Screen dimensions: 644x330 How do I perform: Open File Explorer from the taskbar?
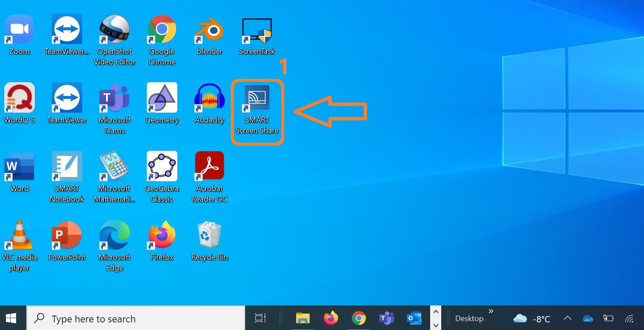click(302, 318)
